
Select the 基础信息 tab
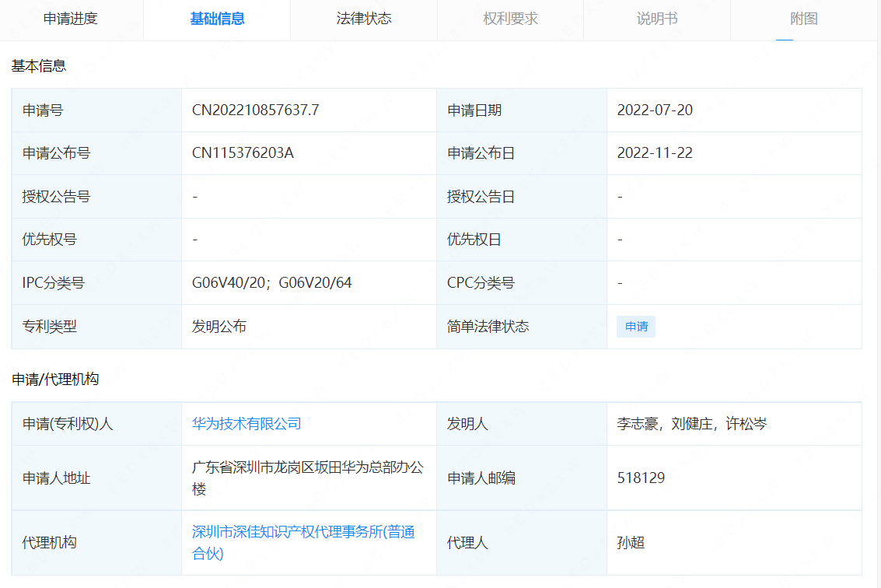click(216, 19)
